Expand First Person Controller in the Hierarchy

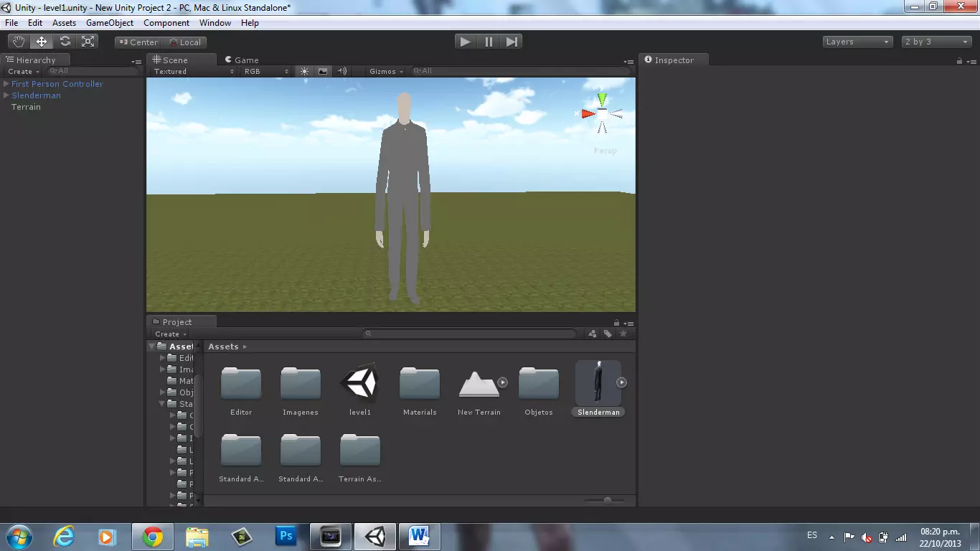click(6, 84)
